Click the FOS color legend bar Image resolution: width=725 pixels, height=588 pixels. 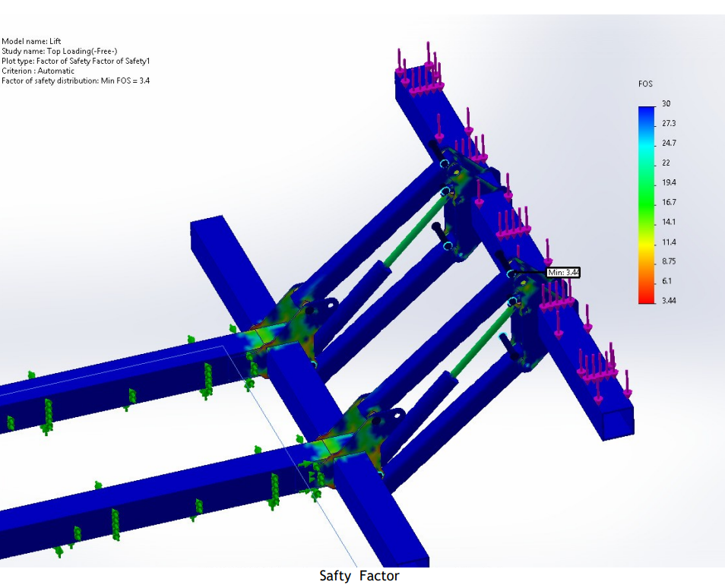pos(647,205)
